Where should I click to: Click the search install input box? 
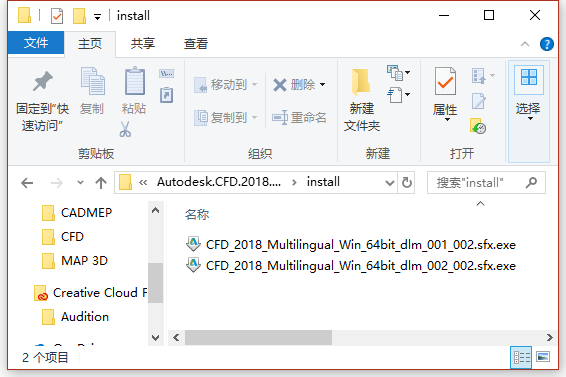click(486, 182)
